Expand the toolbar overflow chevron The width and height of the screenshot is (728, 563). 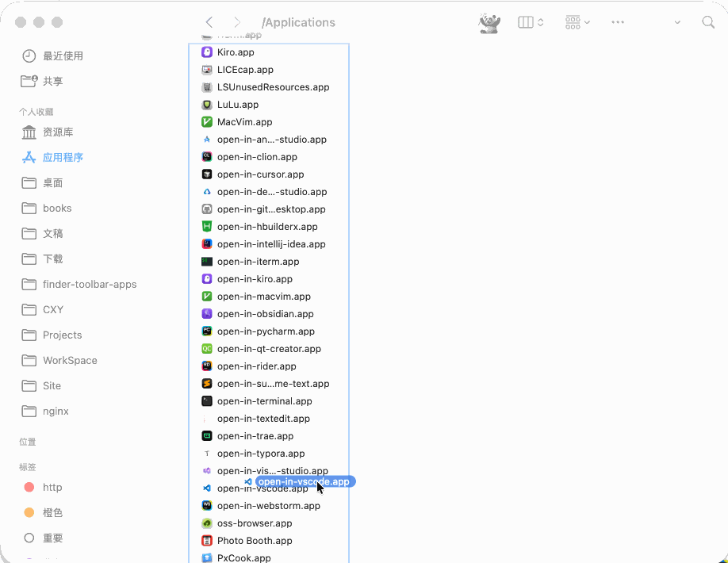click(x=677, y=22)
